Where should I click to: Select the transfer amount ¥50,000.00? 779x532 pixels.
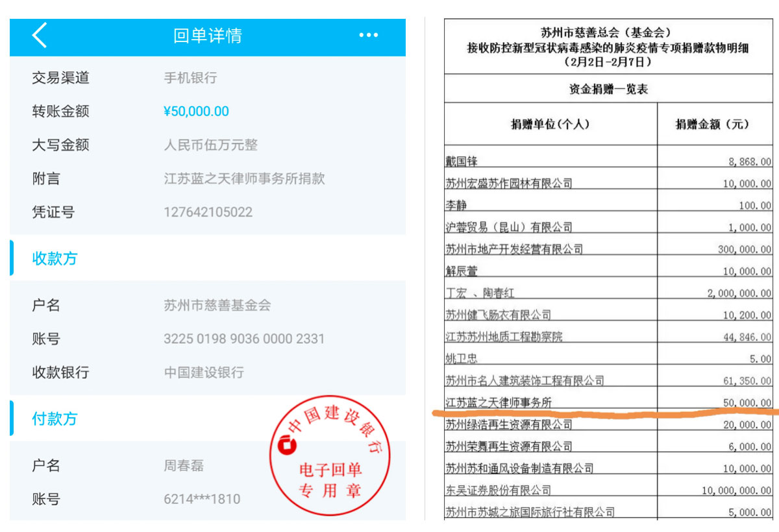click(x=196, y=112)
